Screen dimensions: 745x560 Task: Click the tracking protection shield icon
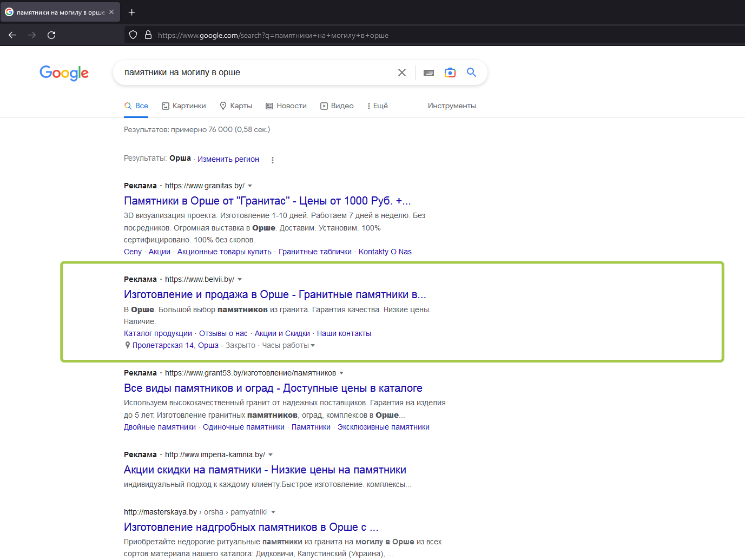click(x=133, y=35)
